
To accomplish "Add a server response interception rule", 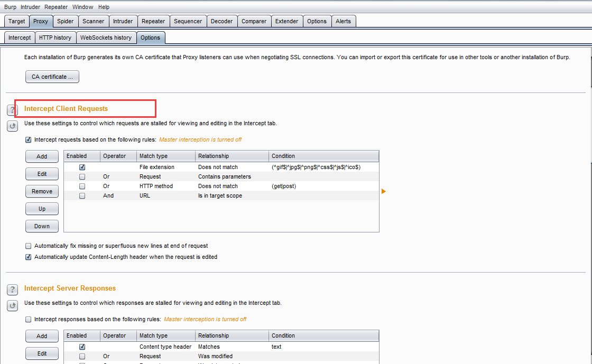I will click(x=42, y=336).
